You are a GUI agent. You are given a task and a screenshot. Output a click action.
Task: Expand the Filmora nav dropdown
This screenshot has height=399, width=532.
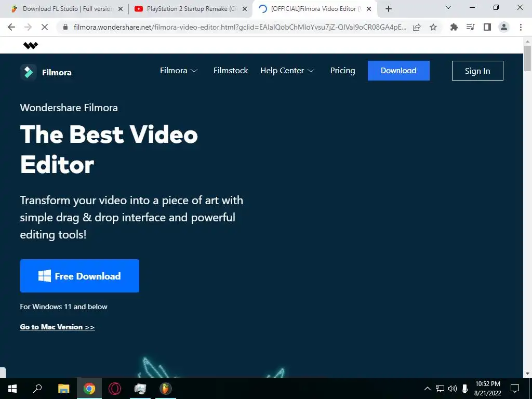179,71
